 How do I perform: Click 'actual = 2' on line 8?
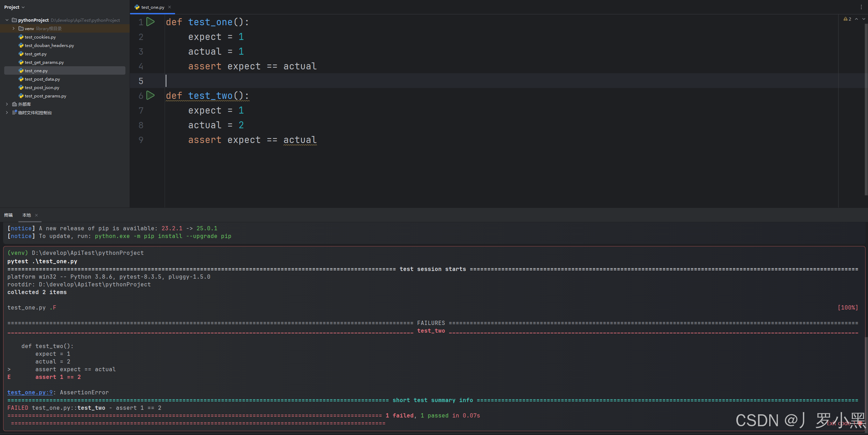(216, 125)
